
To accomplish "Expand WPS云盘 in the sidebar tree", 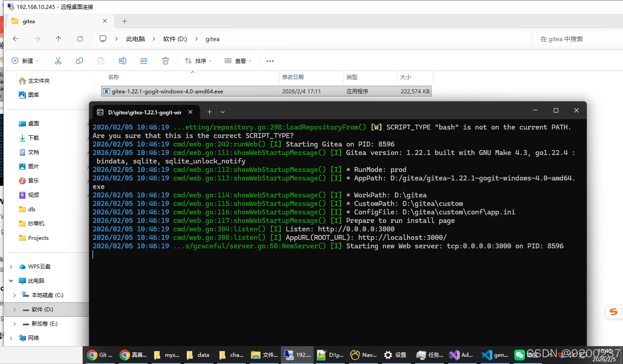I will tap(11, 267).
